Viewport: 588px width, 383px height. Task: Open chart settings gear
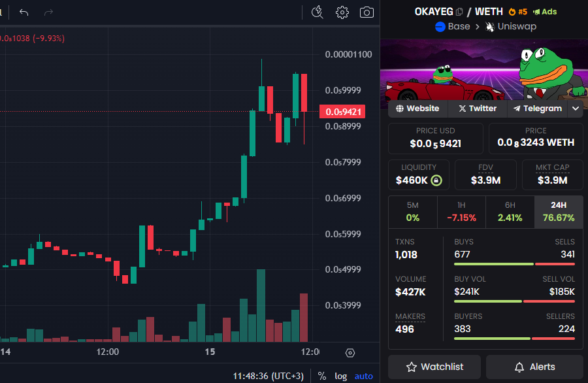(342, 12)
